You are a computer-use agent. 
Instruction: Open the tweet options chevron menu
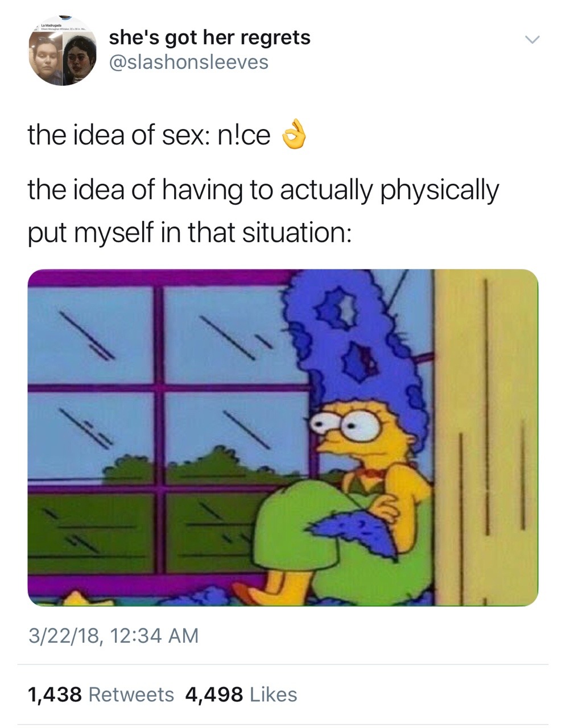click(x=532, y=40)
